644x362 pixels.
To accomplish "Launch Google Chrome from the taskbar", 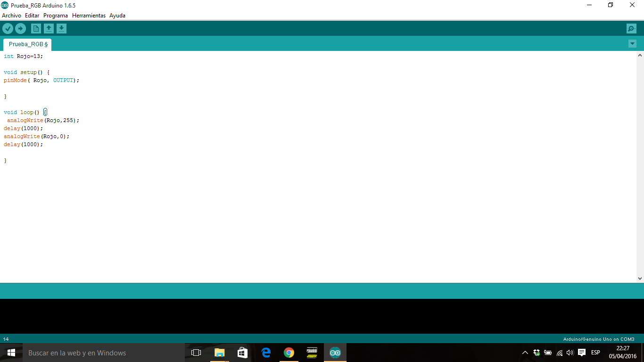I will 289,353.
